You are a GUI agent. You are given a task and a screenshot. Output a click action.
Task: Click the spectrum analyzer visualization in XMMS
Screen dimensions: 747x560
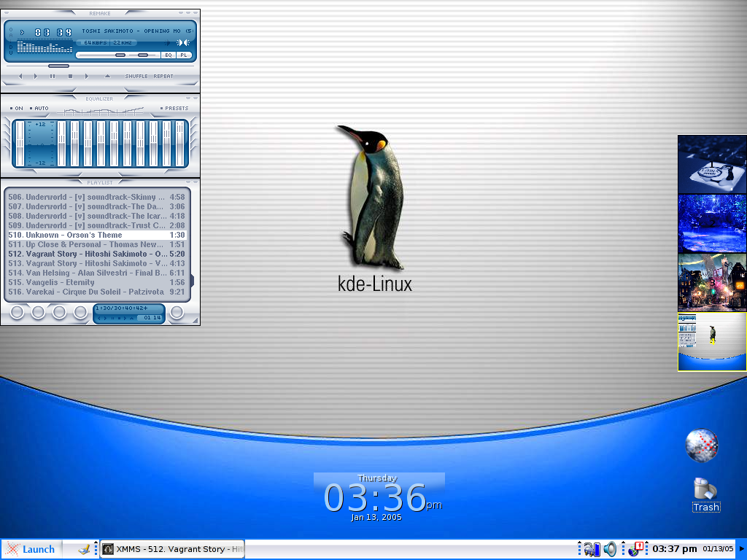click(x=44, y=47)
